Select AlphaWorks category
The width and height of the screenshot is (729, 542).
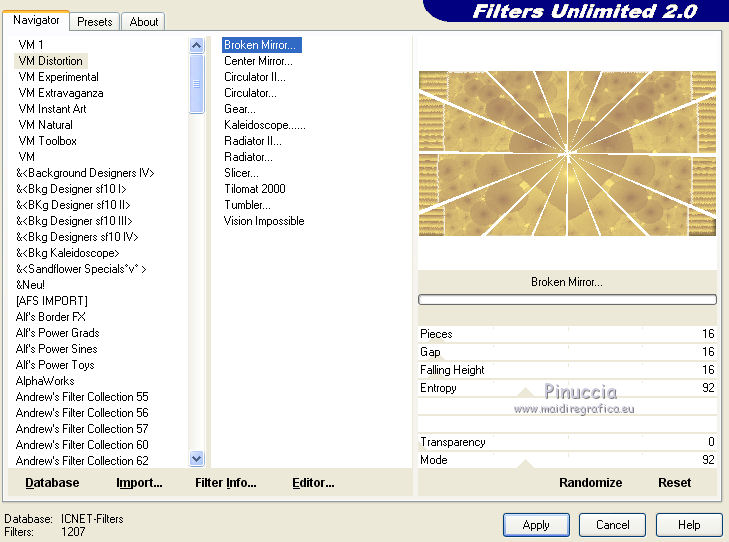click(x=45, y=381)
